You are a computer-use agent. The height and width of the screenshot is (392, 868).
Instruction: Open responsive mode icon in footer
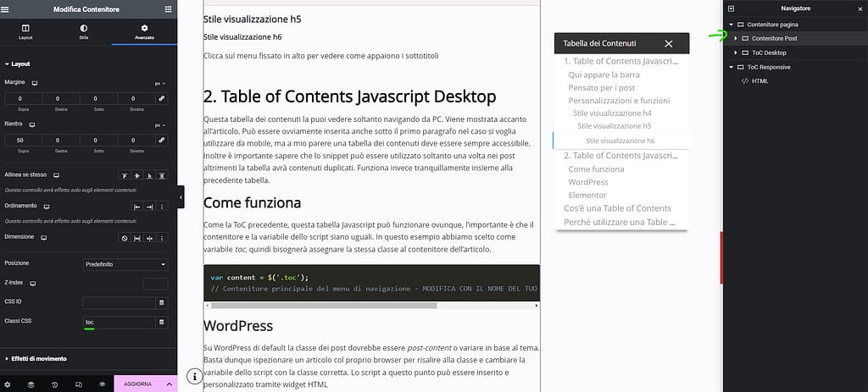[x=78, y=384]
